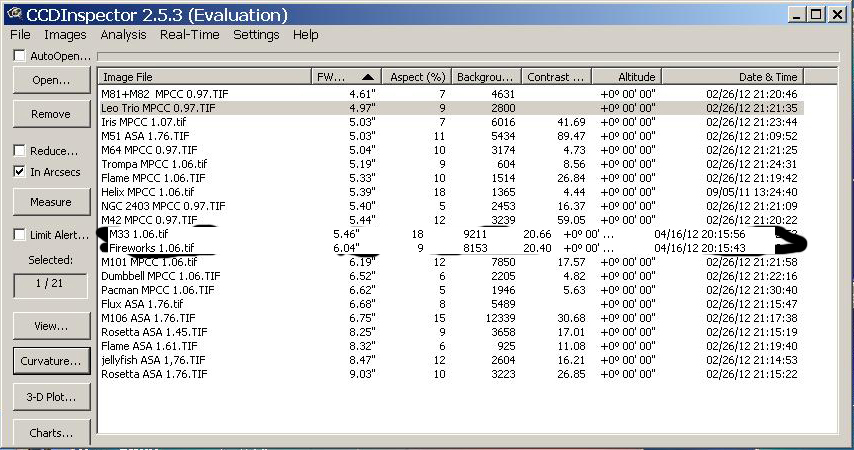Open the Curvature... analysis button
854x450 pixels.
click(x=51, y=361)
